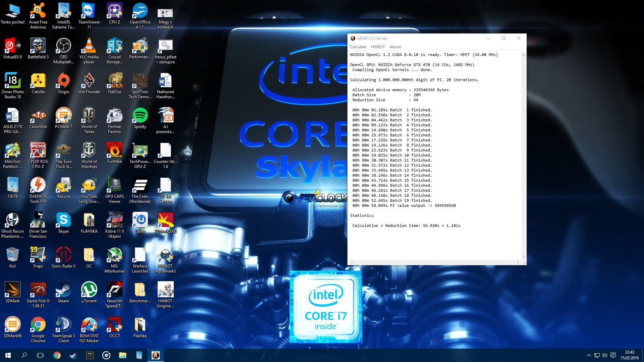Select the TechPowerUp GPU-Z icon
The width and height of the screenshot is (644, 362).
point(140,156)
